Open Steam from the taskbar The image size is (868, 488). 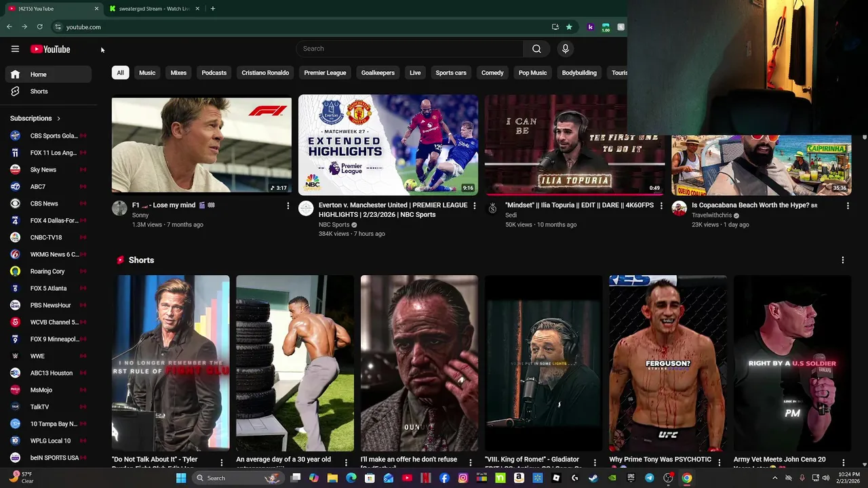click(593, 478)
